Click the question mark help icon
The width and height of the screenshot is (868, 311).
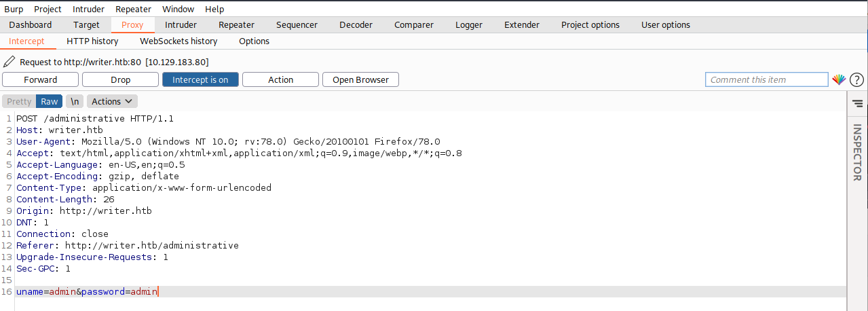[856, 79]
